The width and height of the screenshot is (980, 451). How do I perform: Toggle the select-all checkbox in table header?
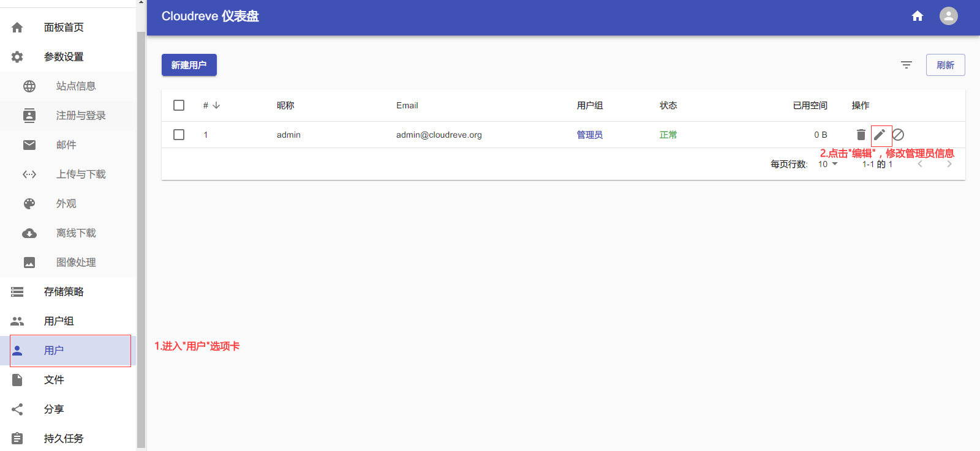(x=179, y=105)
